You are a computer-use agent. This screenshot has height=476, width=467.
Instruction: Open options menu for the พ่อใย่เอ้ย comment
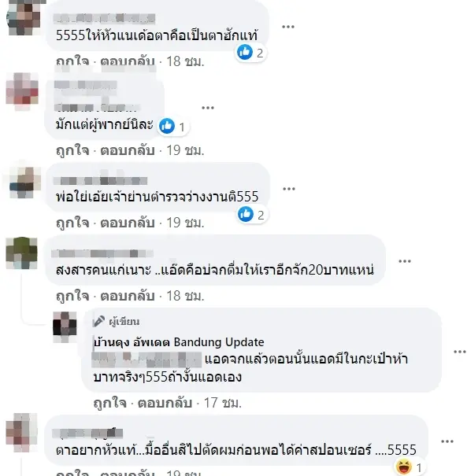289,189
